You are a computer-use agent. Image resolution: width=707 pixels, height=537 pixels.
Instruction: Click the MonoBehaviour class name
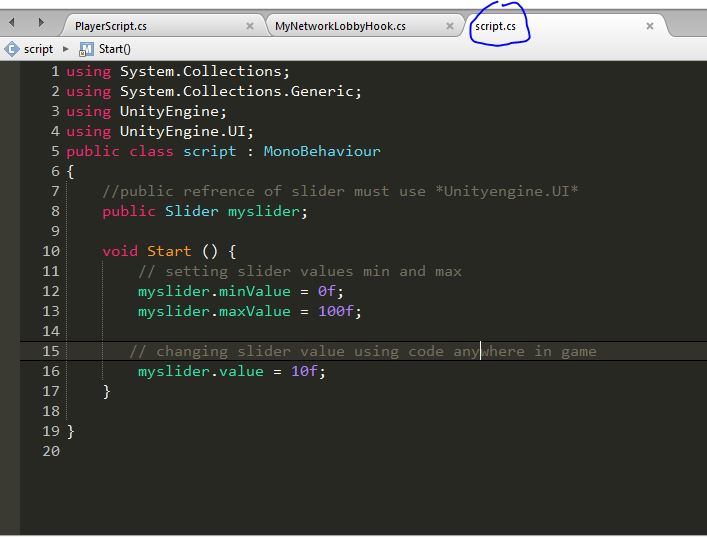tap(322, 151)
